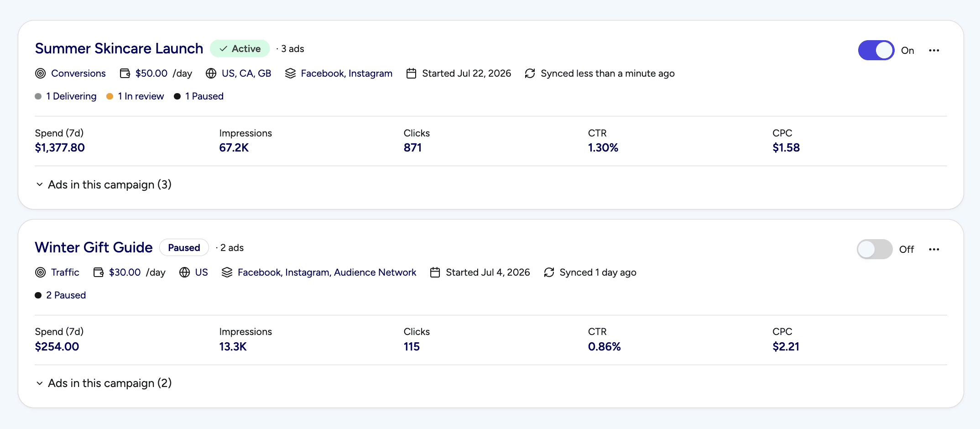Click the Active status badge
The image size is (980, 429).
240,48
